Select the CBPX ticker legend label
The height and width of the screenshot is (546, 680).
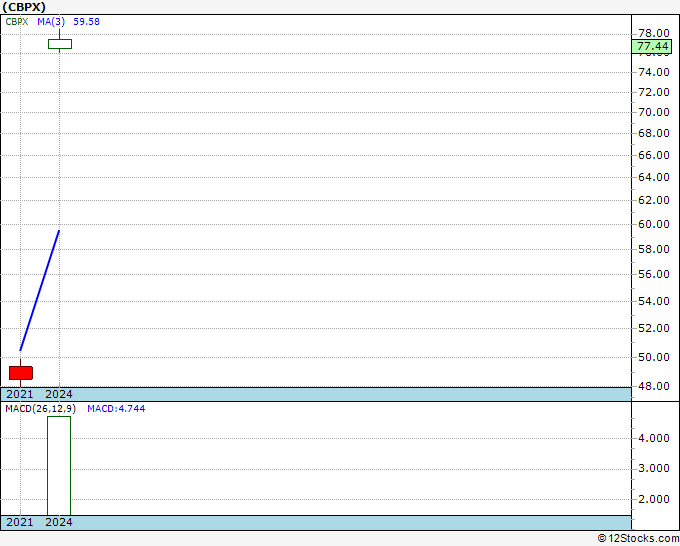pos(16,22)
